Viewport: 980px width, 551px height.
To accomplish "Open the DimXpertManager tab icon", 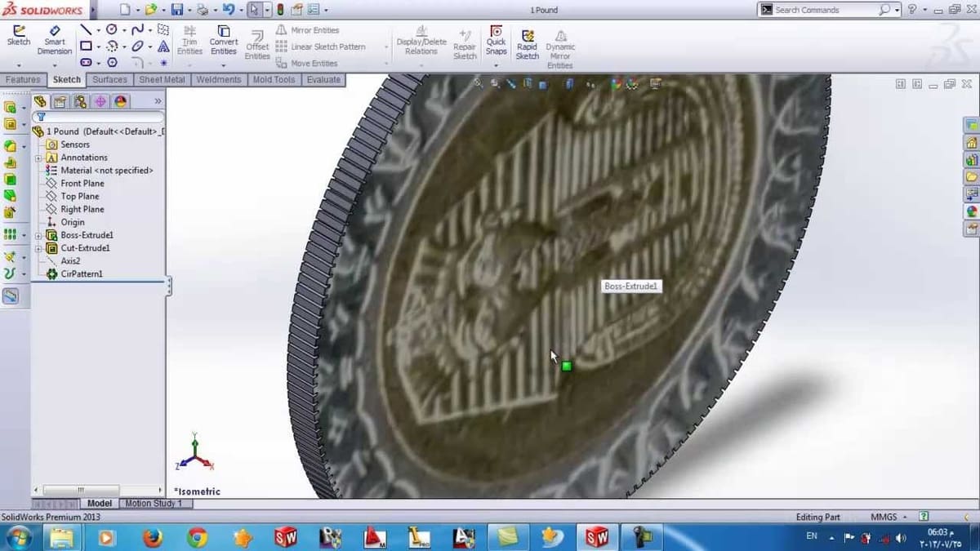I will 100,101.
